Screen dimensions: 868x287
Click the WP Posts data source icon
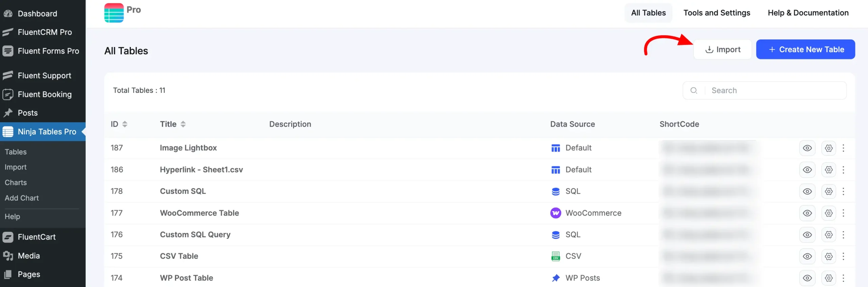click(x=555, y=278)
